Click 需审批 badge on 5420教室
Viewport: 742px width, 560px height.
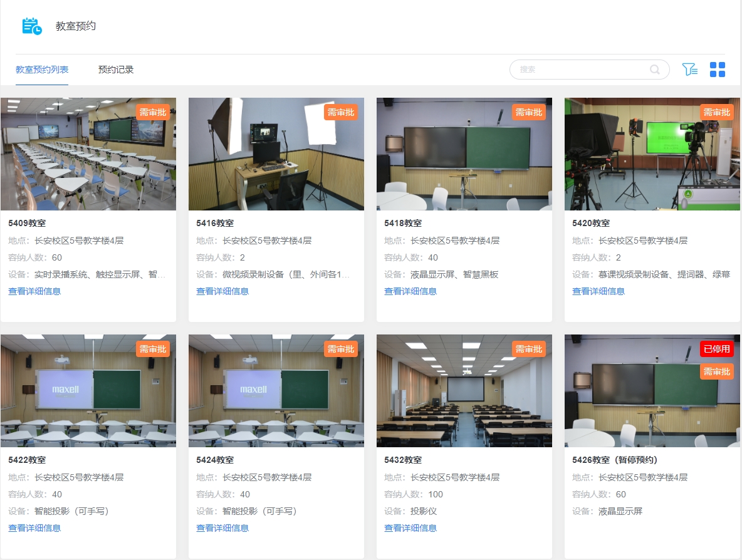click(717, 112)
